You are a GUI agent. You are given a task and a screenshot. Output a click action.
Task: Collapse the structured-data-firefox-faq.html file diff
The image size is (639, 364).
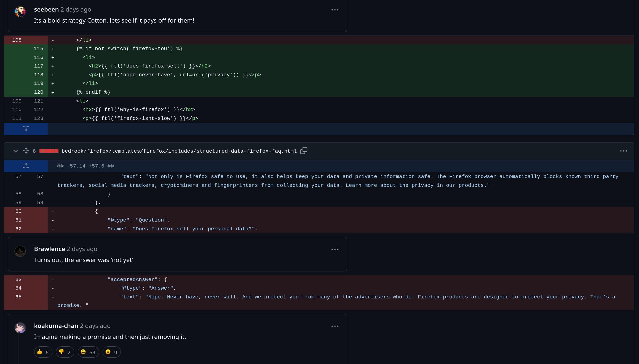click(15, 151)
